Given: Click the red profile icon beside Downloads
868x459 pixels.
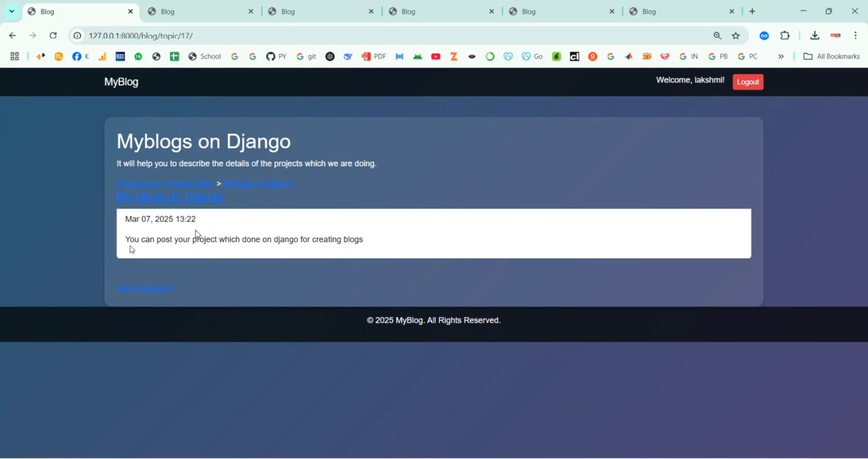Looking at the screenshot, I should (x=835, y=36).
